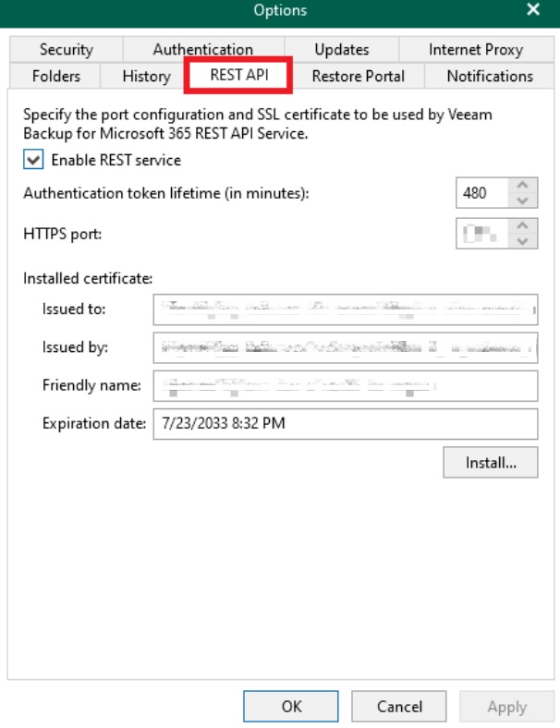Click the 'Installed certificate:' label
This screenshot has width=560, height=728.
point(88,278)
